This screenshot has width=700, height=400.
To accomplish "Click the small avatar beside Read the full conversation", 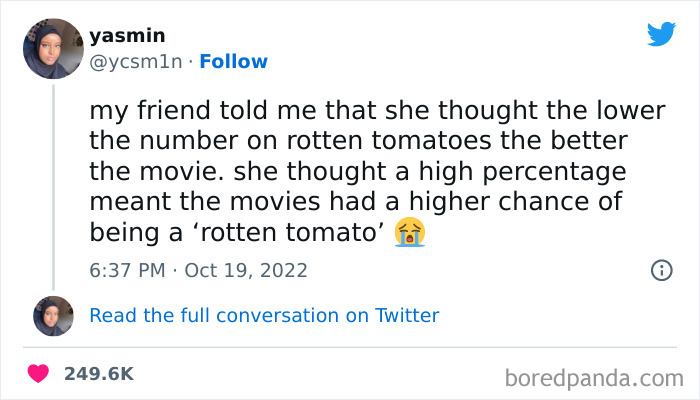I will pos(53,315).
